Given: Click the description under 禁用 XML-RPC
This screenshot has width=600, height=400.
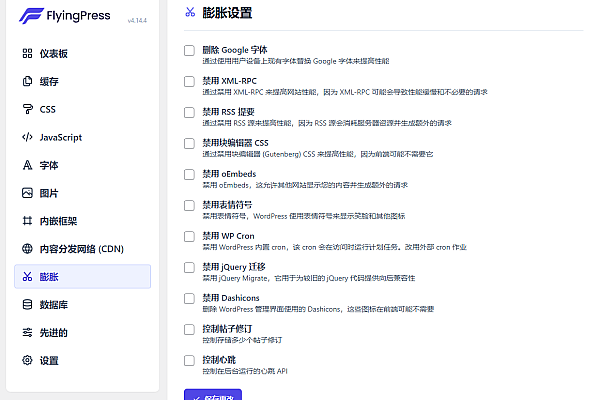Looking at the screenshot, I should point(345,92).
